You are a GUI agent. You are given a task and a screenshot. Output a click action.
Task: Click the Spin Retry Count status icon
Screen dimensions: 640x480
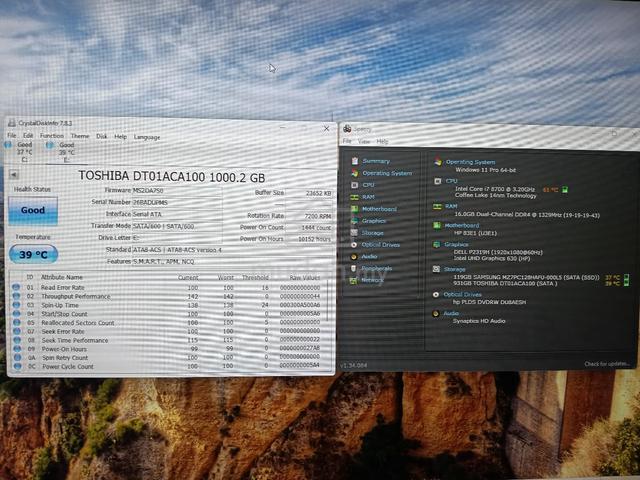[x=17, y=358]
